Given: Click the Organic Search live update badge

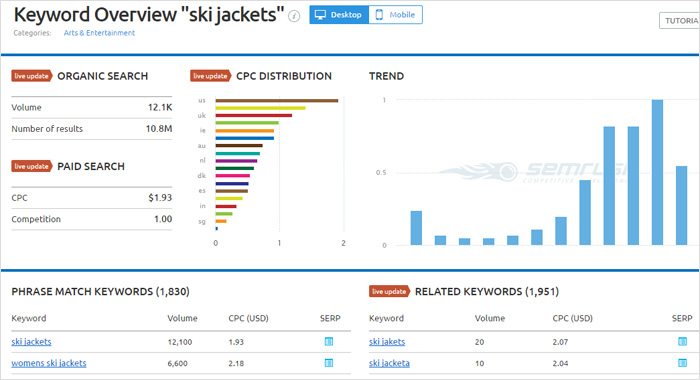Looking at the screenshot, I should click(32, 76).
